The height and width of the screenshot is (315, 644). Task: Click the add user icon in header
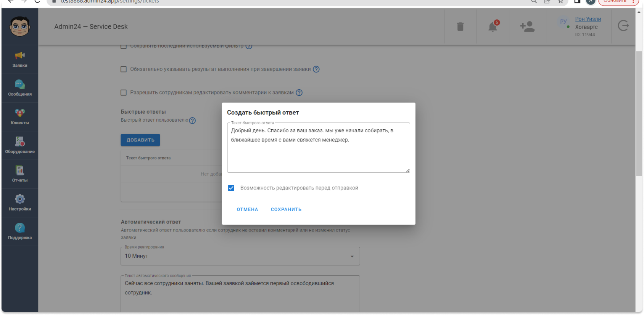[528, 27]
